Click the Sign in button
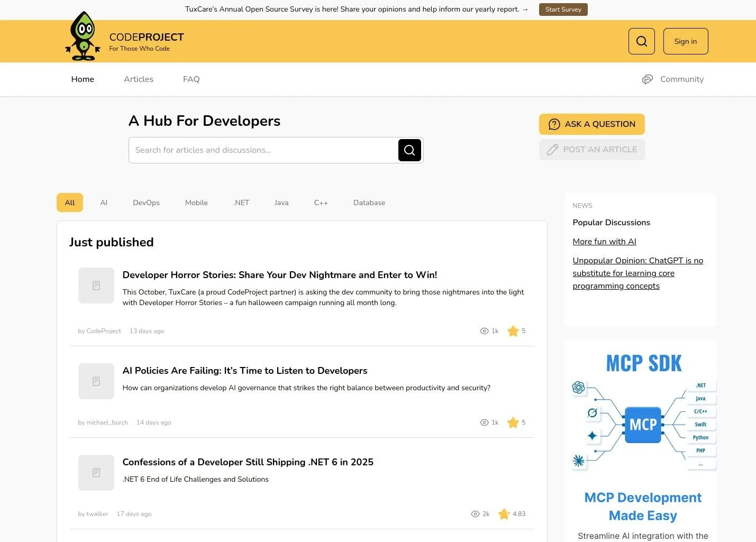The height and width of the screenshot is (542, 756). click(x=685, y=41)
